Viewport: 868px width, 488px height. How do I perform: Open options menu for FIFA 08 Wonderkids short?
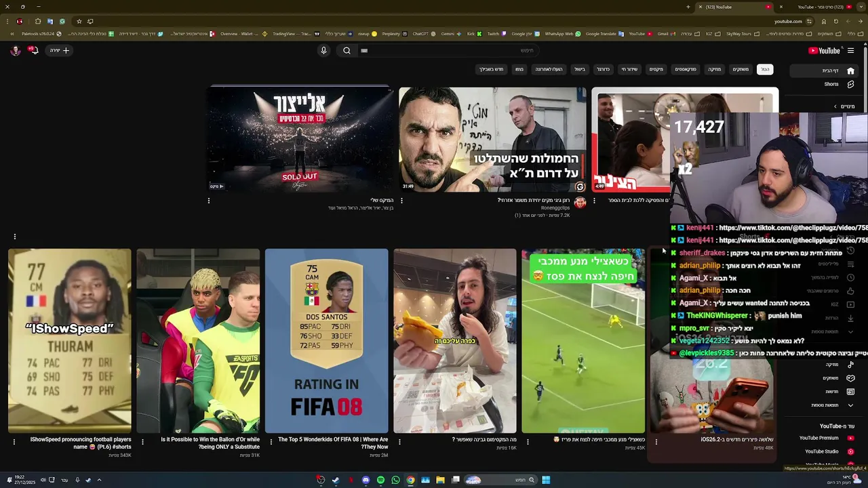point(271,442)
